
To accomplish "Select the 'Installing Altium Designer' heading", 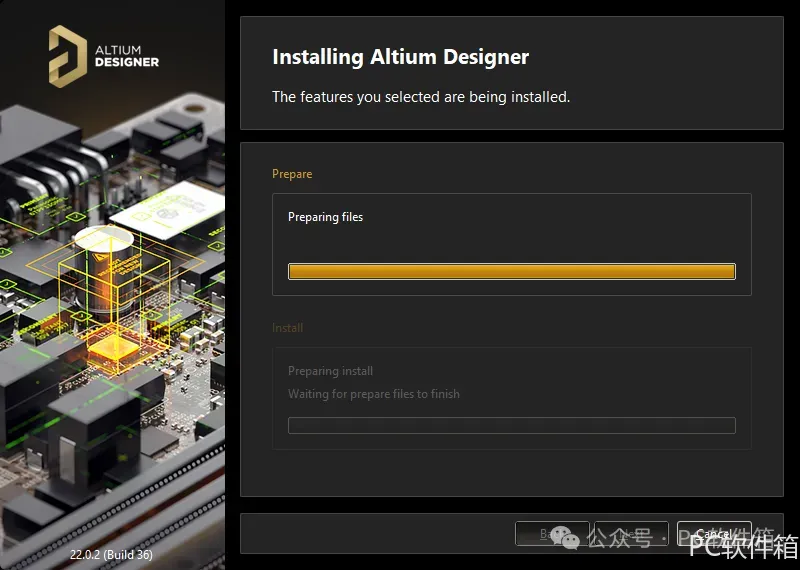I will pos(401,57).
